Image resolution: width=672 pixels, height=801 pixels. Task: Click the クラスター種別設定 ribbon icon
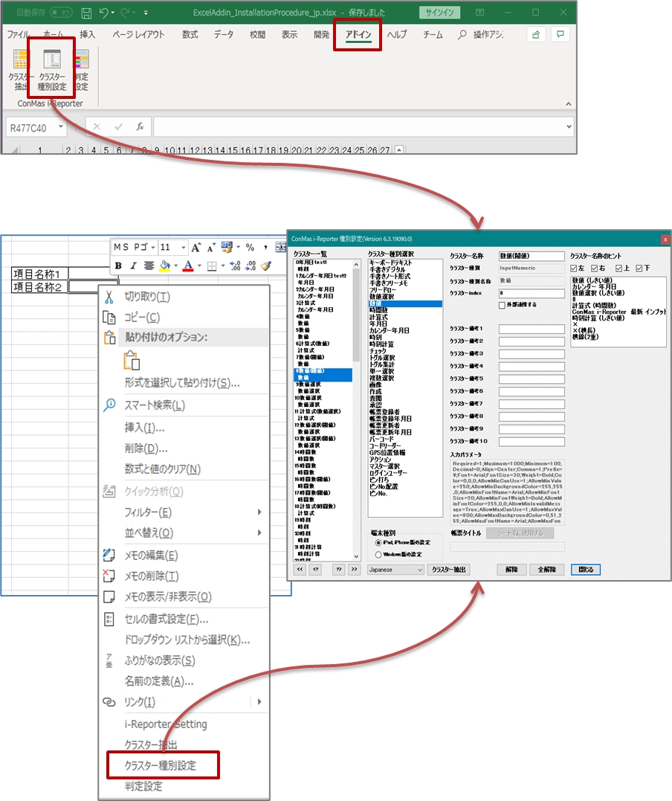point(52,71)
